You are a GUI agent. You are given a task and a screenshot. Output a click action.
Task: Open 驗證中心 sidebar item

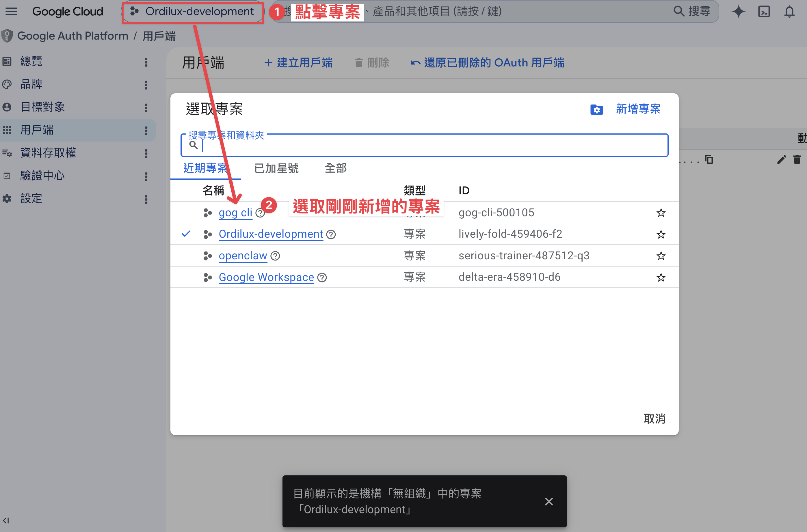[42, 176]
